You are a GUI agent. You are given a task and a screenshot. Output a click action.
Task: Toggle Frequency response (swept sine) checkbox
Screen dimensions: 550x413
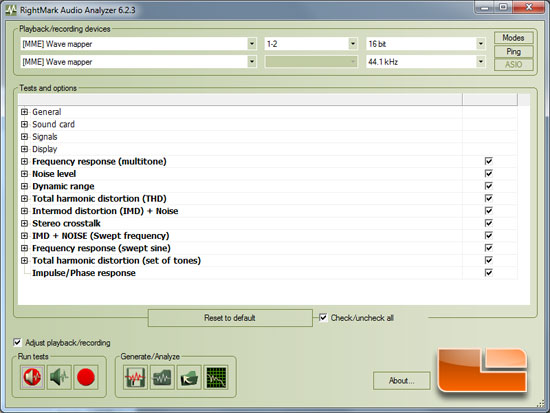(488, 248)
